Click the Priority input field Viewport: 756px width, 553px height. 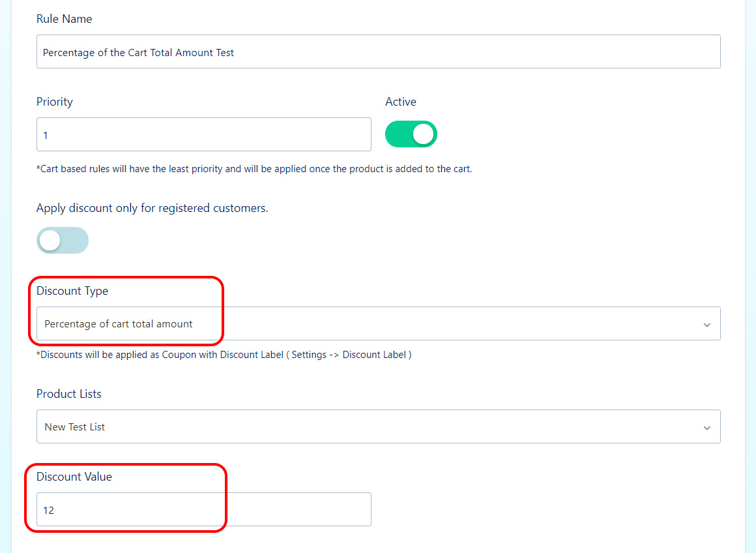(x=204, y=134)
